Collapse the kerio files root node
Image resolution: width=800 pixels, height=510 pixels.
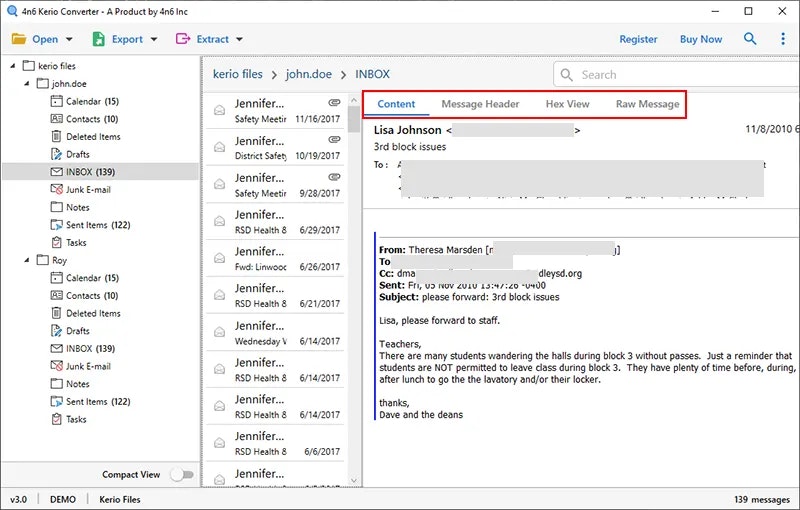(13, 66)
